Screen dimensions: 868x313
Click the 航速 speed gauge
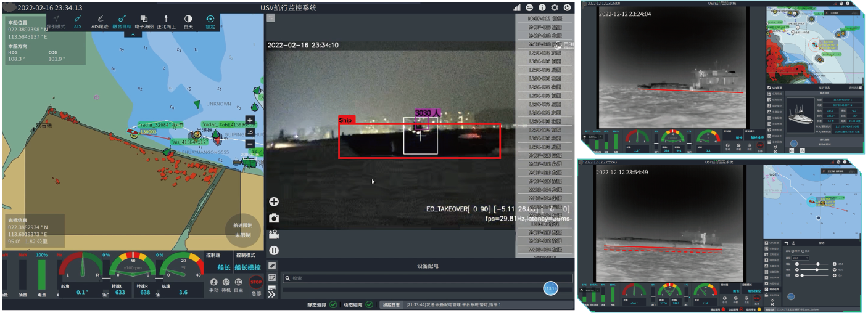pyautogui.click(x=182, y=265)
